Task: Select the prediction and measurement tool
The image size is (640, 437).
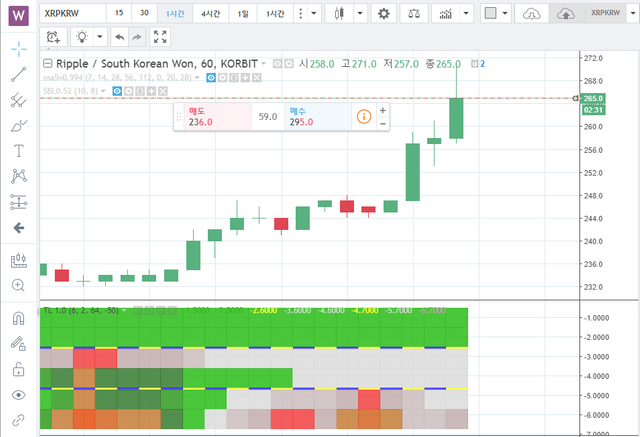Action: coord(18,202)
